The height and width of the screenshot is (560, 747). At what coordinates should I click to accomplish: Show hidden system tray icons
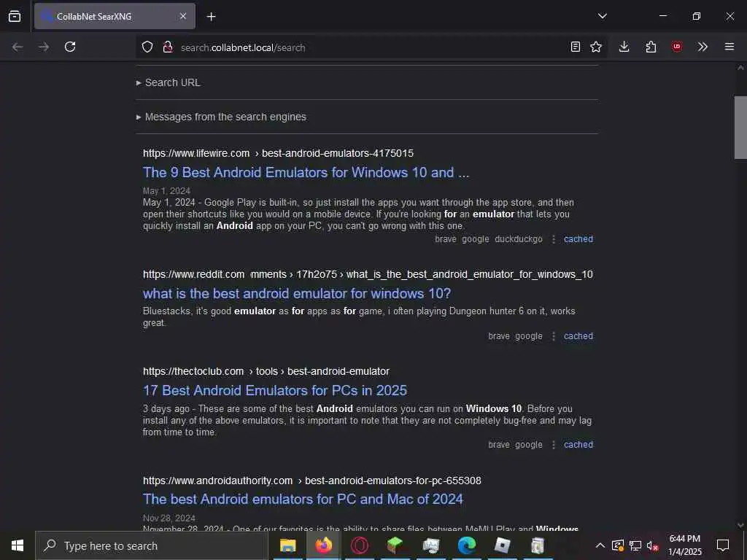[600, 545]
